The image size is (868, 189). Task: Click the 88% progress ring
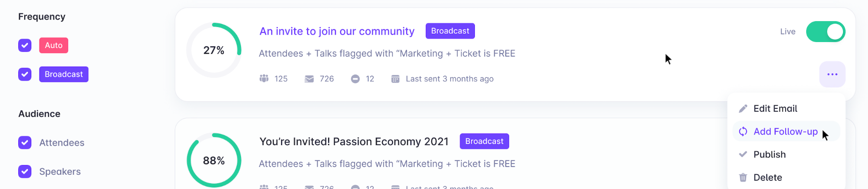[x=214, y=160]
